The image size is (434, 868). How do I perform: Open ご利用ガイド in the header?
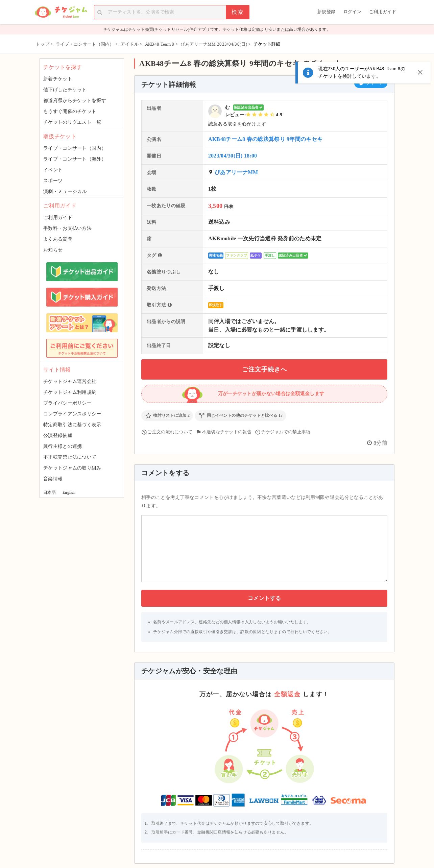point(382,12)
